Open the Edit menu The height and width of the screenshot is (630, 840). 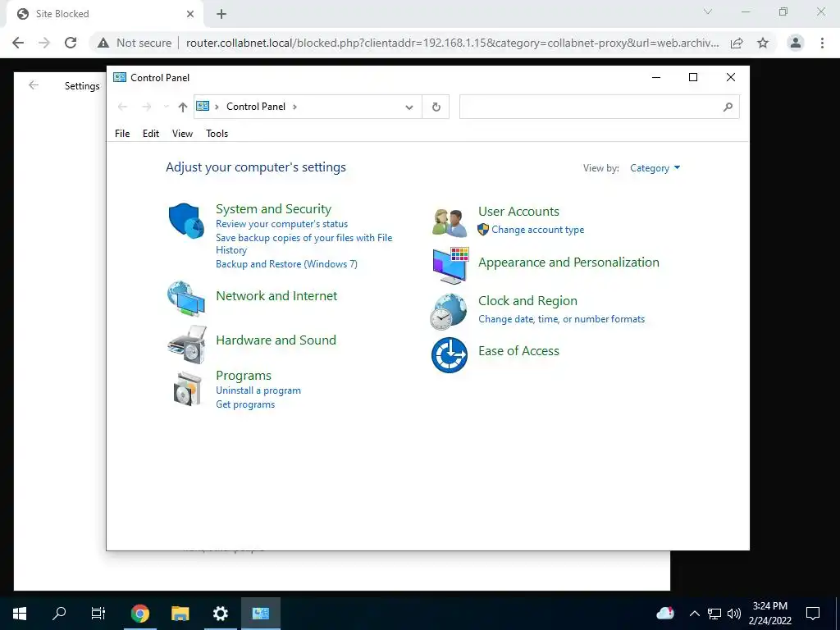[x=151, y=134]
